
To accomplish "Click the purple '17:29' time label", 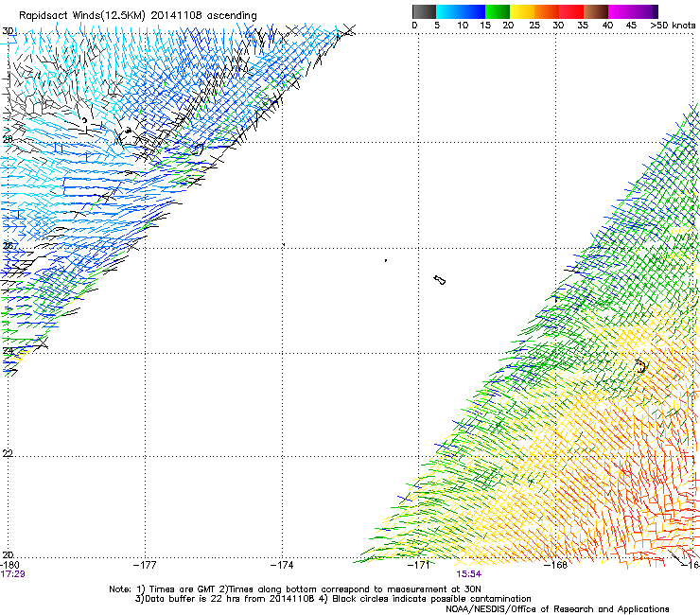I will click(12, 574).
